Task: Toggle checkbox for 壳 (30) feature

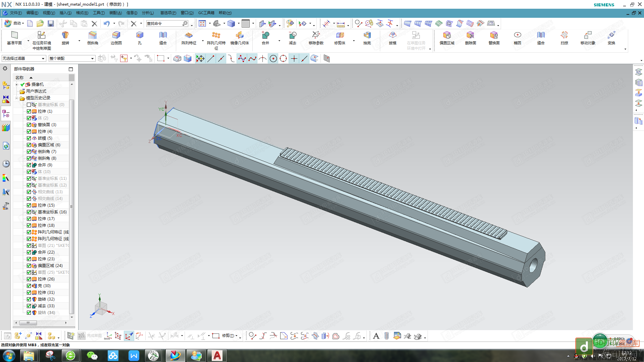Action: [x=29, y=286]
